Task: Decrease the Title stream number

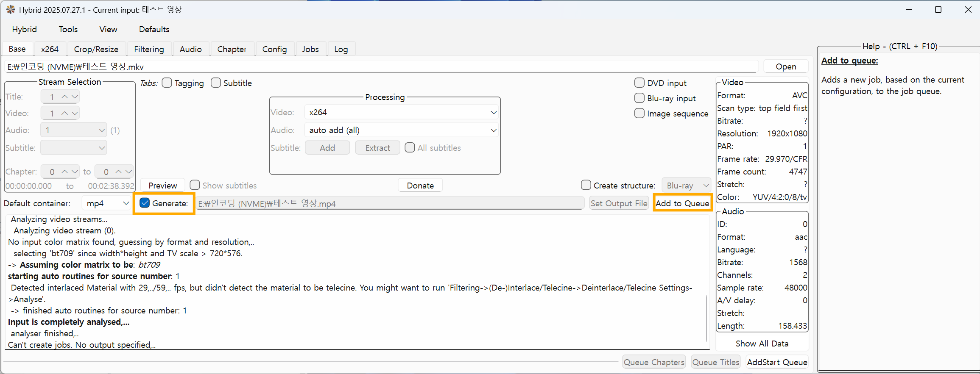Action: 75,97
